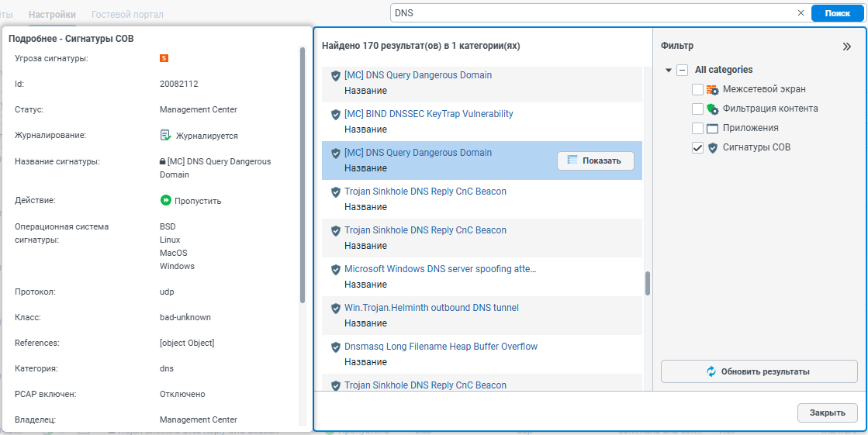Click the Applications window icon in filter
The width and height of the screenshot is (868, 435).
coord(713,128)
